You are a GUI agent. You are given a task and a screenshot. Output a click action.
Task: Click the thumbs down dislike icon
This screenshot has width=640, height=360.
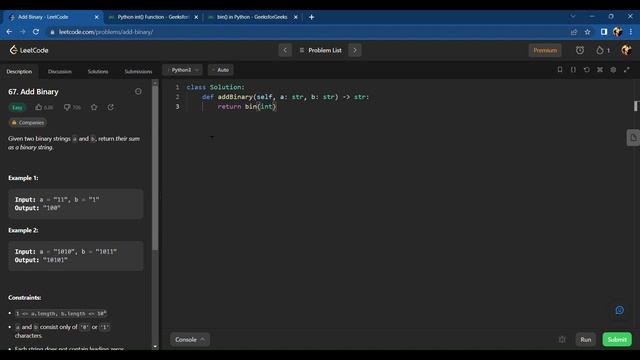[x=67, y=107]
